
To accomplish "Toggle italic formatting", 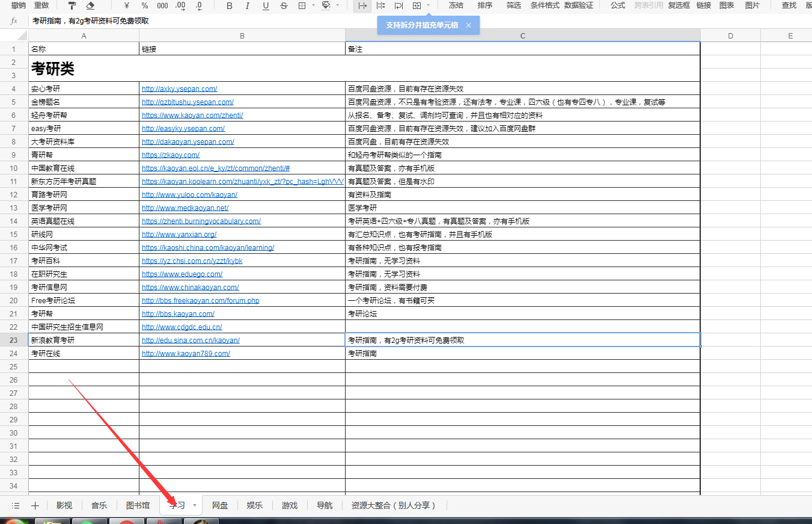I will [x=248, y=5].
